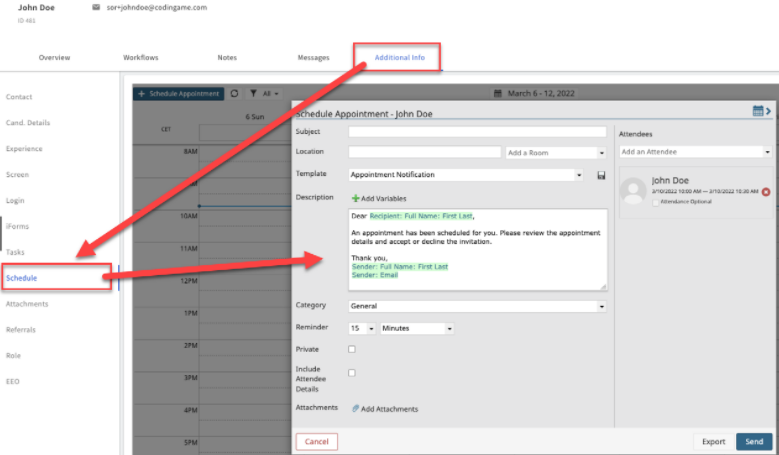Click the March 6 - 12, 2022 date range
This screenshot has width=779, height=455.
click(x=541, y=93)
